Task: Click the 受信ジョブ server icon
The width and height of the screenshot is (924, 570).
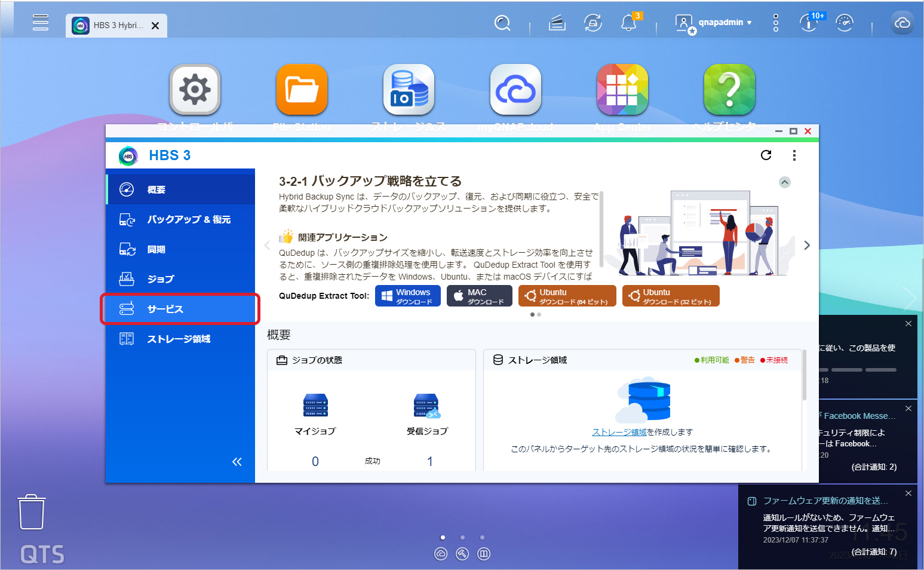Action: pos(427,405)
